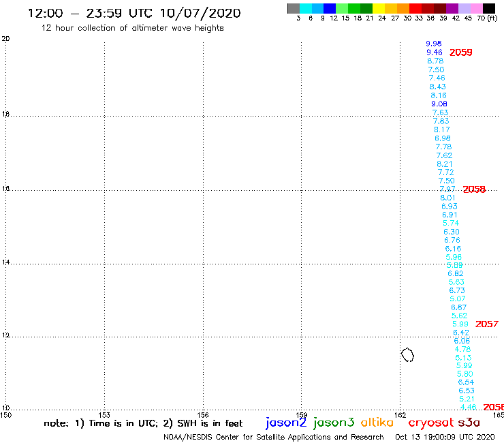Select the 6.82 wave height reading
This screenshot has width=504, height=443.
tap(456, 273)
